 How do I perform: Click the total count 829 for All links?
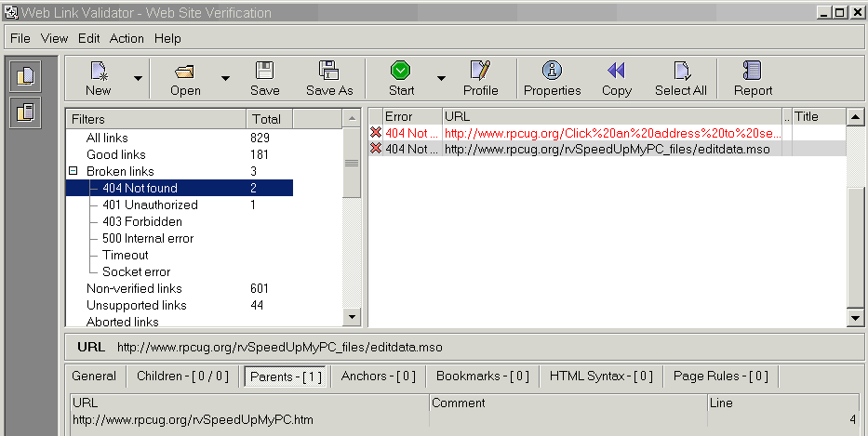point(260,138)
